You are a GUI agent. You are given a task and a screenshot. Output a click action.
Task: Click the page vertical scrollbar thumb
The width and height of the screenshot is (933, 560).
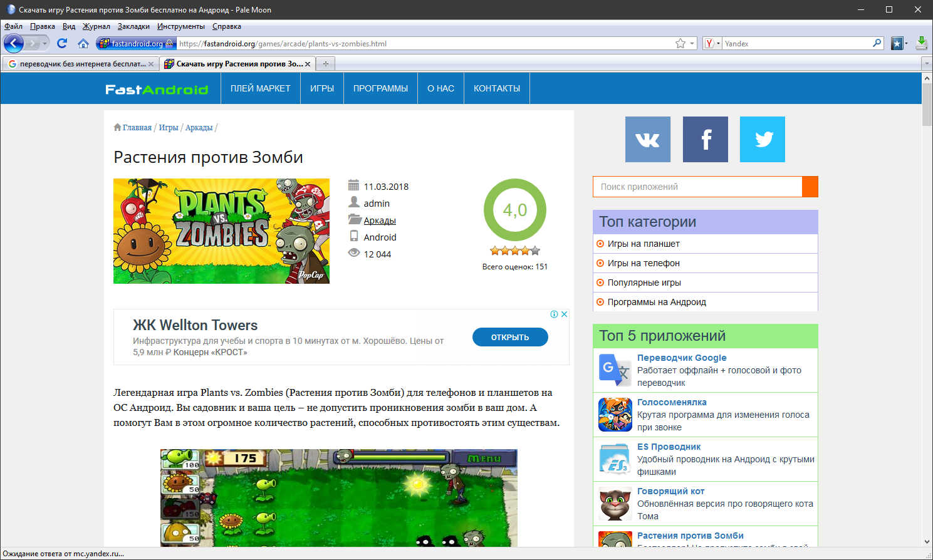[927, 104]
